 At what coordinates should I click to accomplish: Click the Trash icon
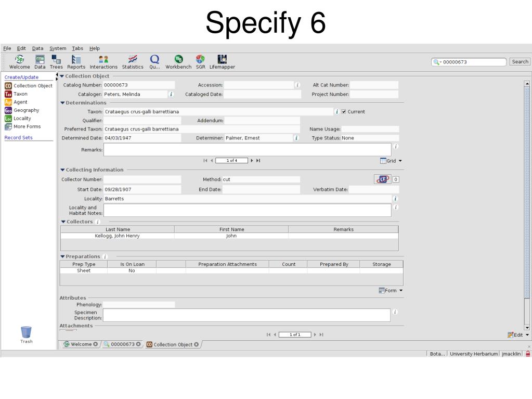pyautogui.click(x=26, y=334)
